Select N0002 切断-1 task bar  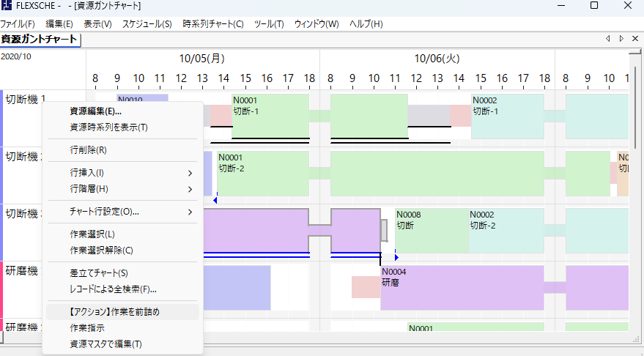(x=508, y=116)
